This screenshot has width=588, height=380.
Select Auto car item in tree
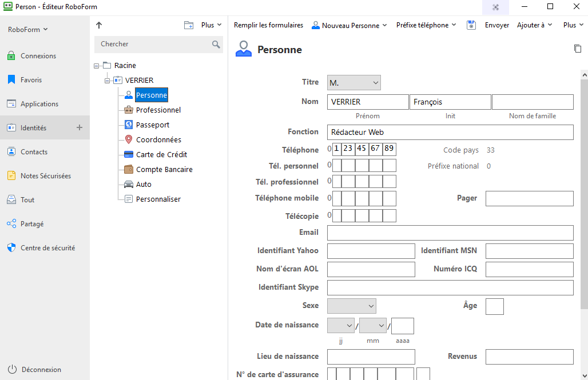(138, 185)
